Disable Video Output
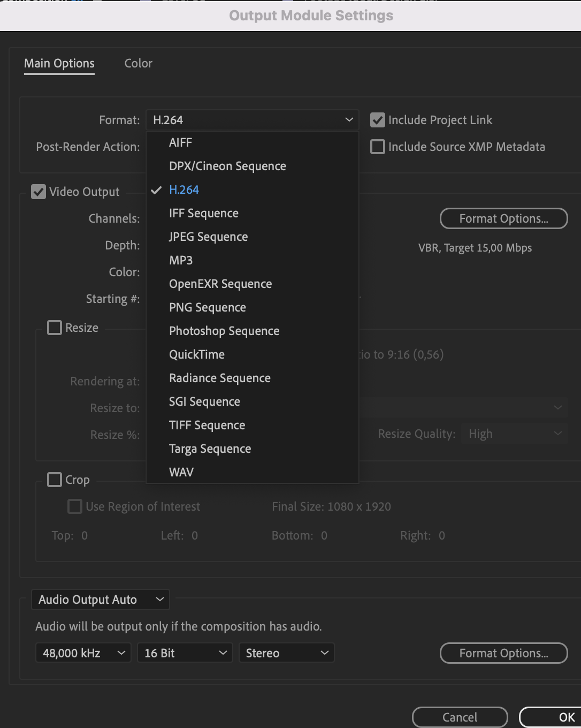581x728 pixels. (x=38, y=192)
